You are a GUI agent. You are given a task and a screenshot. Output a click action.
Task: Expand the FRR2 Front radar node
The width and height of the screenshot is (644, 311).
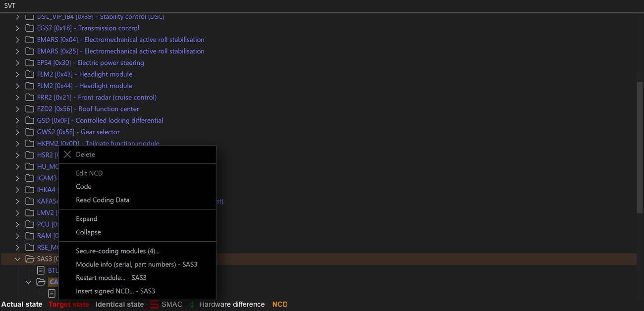pyautogui.click(x=18, y=98)
